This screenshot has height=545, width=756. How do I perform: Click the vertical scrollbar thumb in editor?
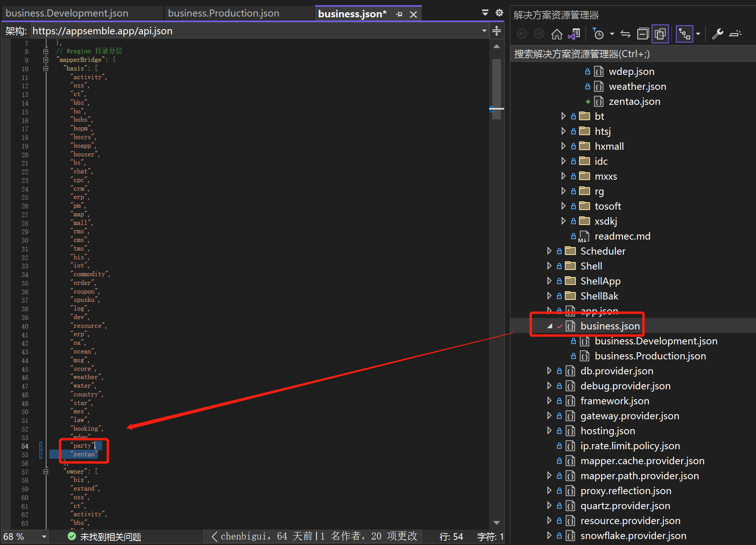tap(497, 89)
